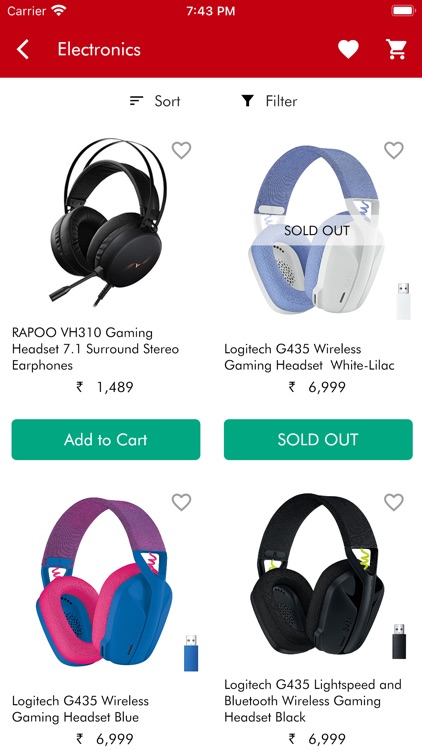The height and width of the screenshot is (750, 422).
Task: Open wishlist via header heart icon
Action: [x=348, y=49]
